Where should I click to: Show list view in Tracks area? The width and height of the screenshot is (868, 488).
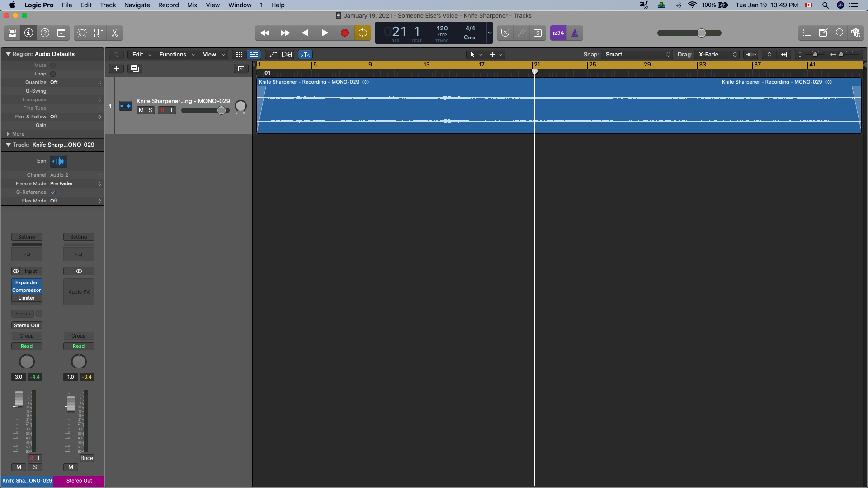click(254, 55)
